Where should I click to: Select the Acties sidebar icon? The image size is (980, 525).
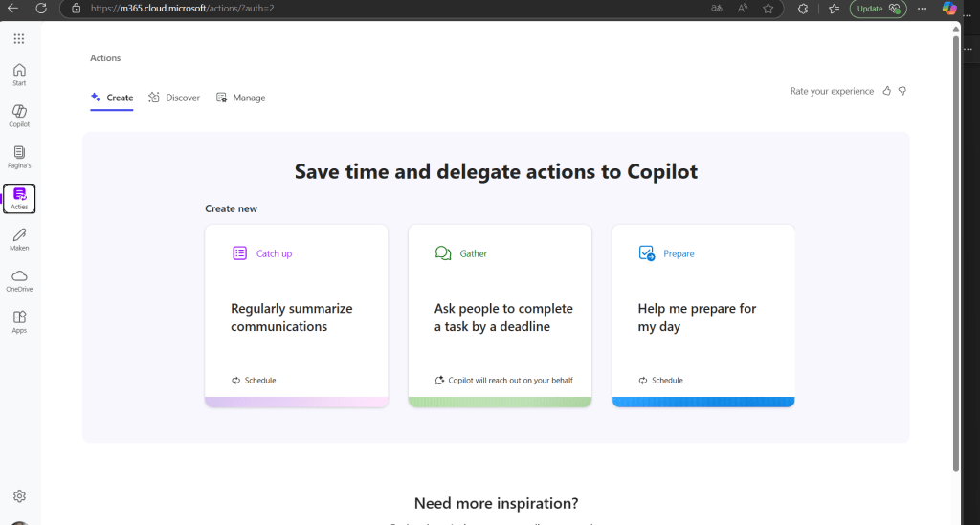click(19, 198)
